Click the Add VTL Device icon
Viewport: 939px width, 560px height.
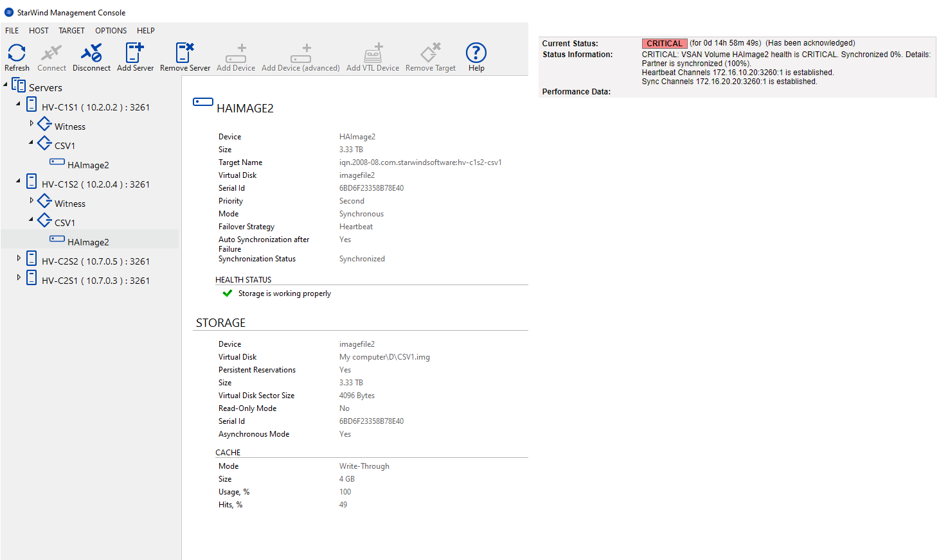coord(373,53)
